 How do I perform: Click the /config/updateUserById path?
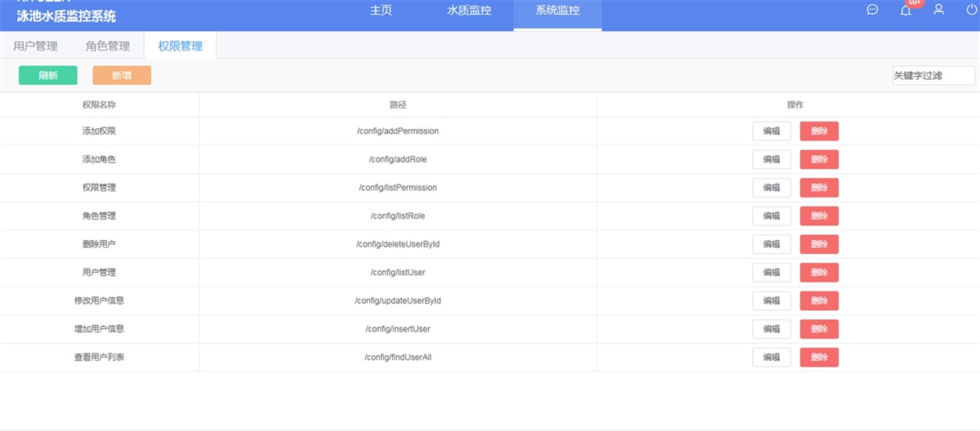coord(398,301)
